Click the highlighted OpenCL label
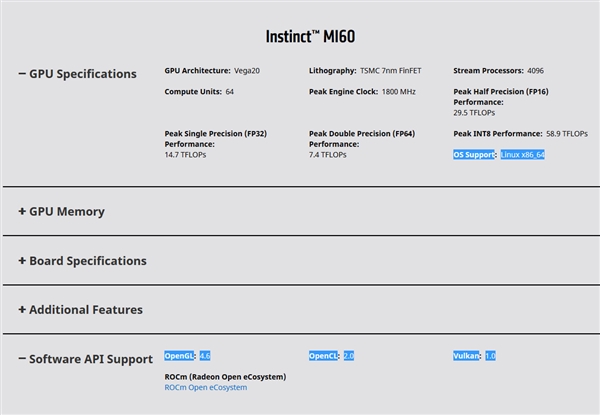The height and width of the screenshot is (415, 600). point(324,356)
